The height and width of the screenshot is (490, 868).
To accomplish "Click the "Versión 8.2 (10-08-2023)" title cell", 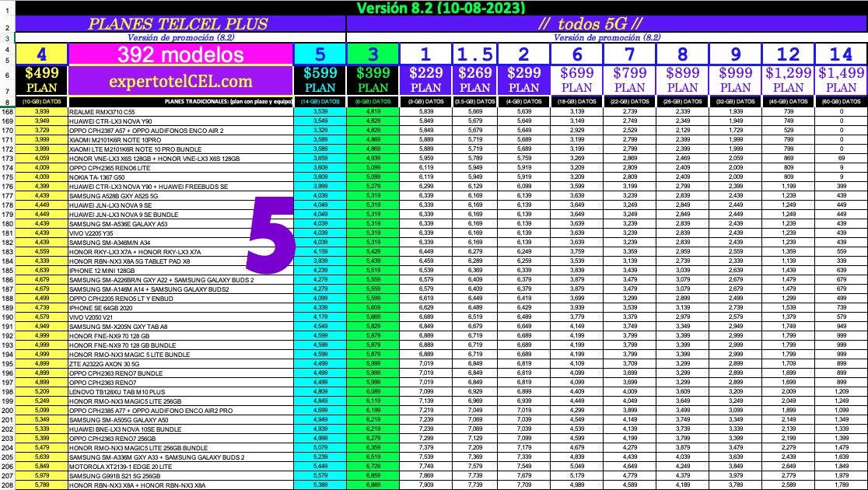I will point(441,8).
